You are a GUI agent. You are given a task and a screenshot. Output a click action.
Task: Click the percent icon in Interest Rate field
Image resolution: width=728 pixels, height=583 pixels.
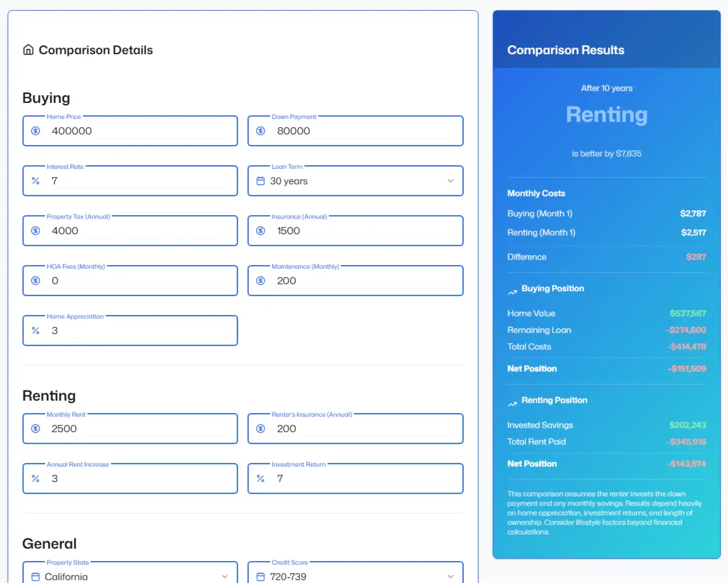click(36, 181)
